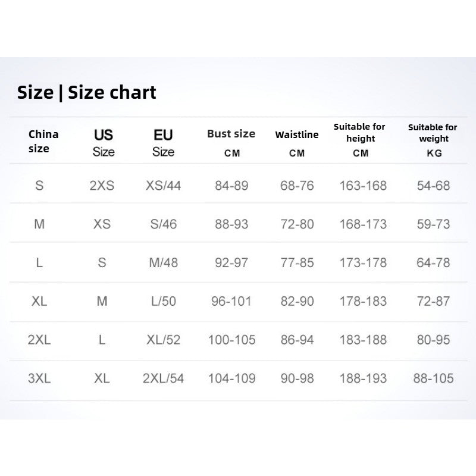Screen dimensions: 476x476
Task: Click the 'Waistline CM' column header
Action: pyautogui.click(x=297, y=143)
